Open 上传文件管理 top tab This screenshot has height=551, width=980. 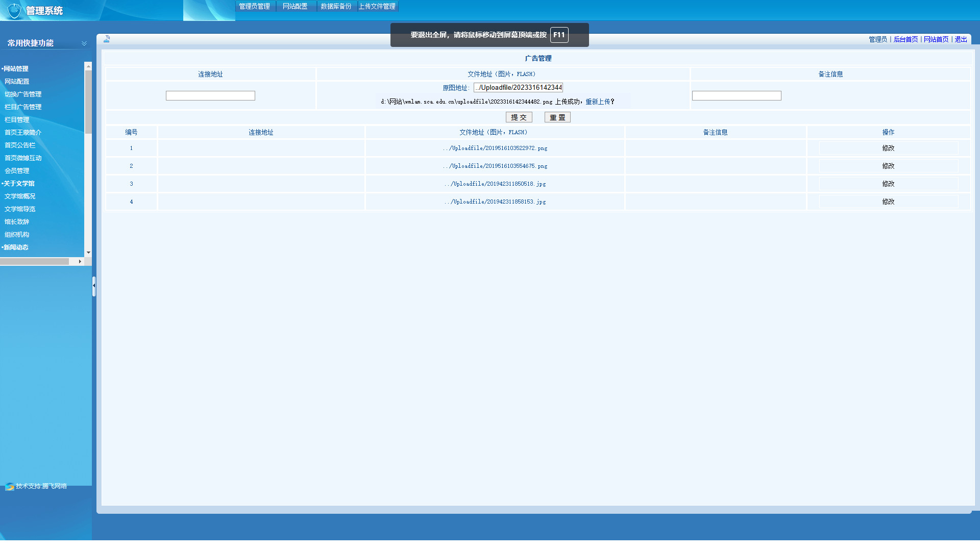click(377, 6)
